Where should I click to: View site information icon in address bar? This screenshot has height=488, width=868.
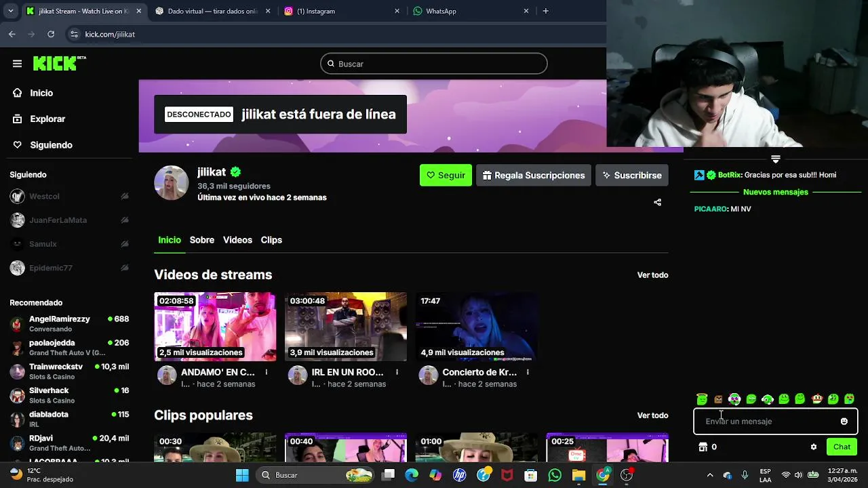[x=74, y=34]
